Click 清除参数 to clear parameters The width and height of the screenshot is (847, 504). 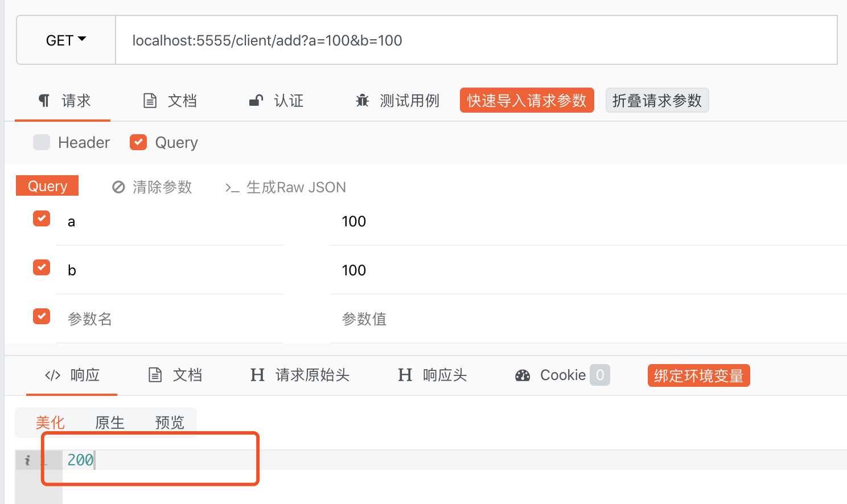[x=151, y=187]
